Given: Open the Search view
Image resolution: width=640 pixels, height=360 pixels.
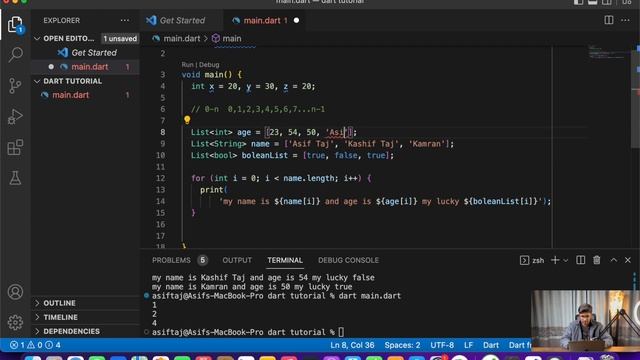Looking at the screenshot, I should [x=15, y=54].
